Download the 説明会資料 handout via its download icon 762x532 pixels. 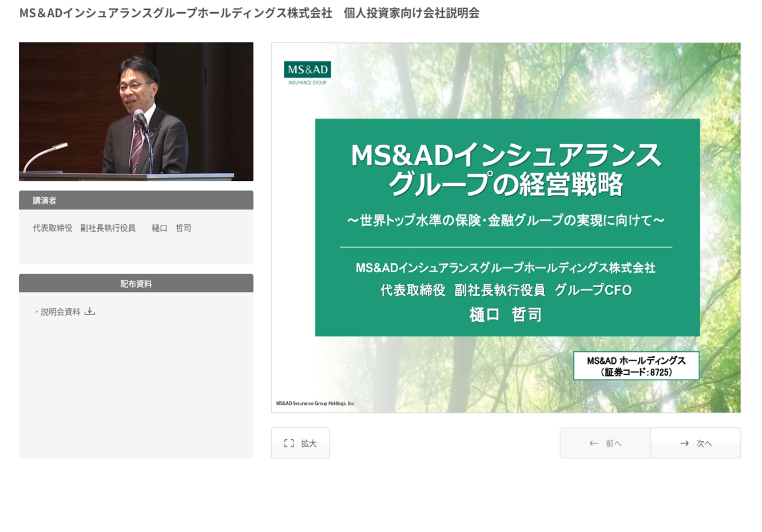pyautogui.click(x=90, y=312)
